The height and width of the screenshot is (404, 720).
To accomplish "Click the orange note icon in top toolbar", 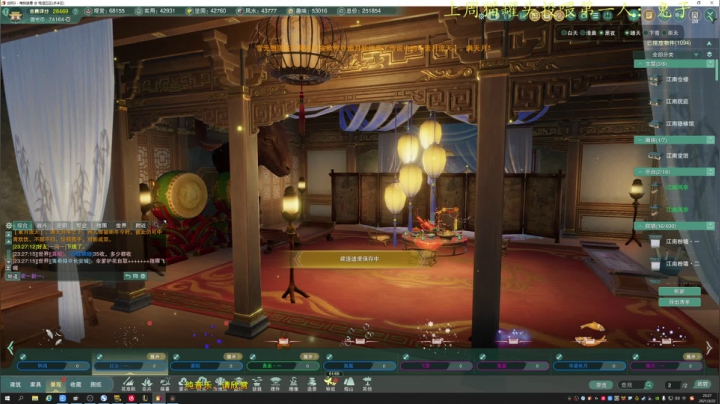I will coord(649,16).
